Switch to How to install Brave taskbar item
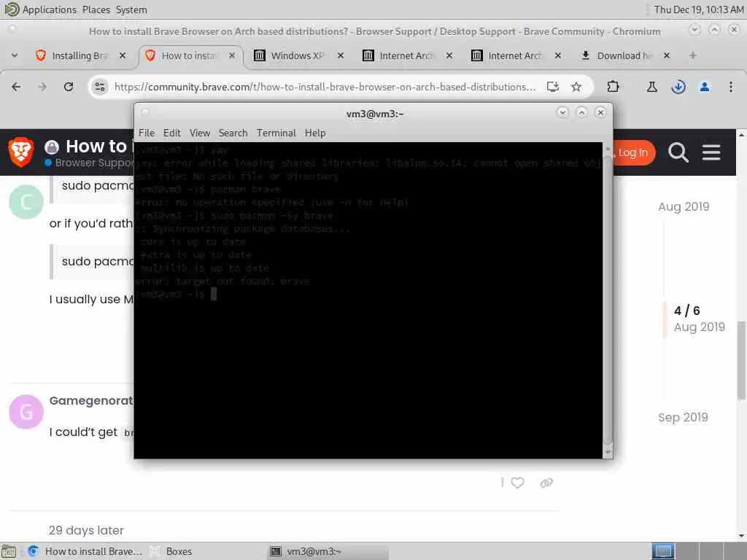This screenshot has height=560, width=747. pyautogui.click(x=86, y=551)
